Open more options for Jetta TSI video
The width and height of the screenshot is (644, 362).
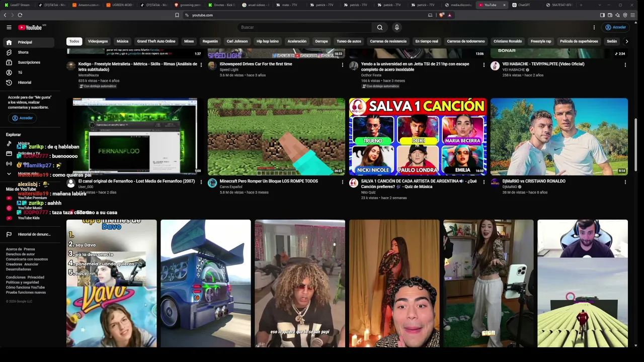point(484,65)
